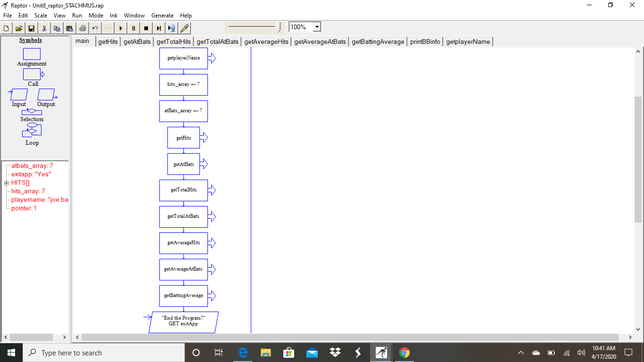Switch to the getBattingAverage tab
This screenshot has width=644, height=362.
(377, 41)
